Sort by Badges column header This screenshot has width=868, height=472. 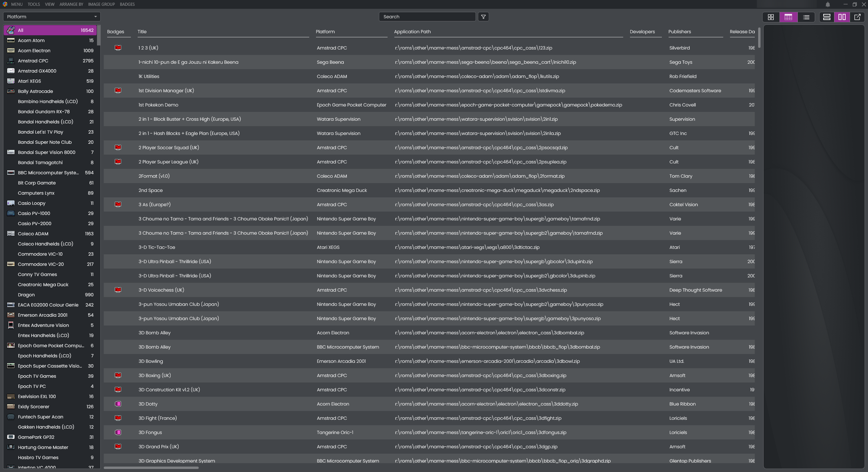click(116, 32)
